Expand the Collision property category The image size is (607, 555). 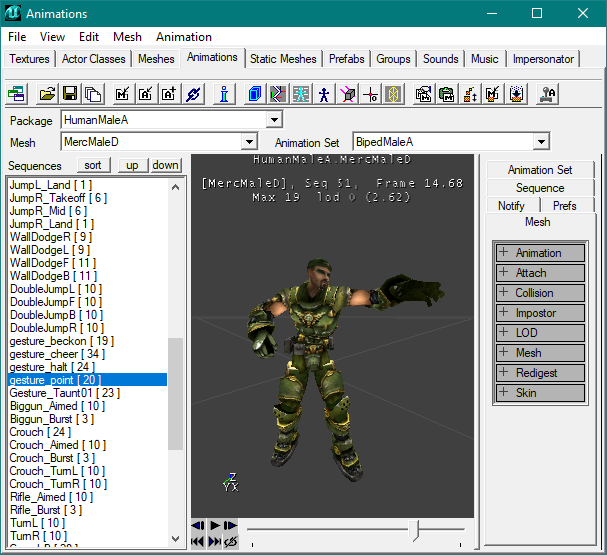pyautogui.click(x=540, y=293)
